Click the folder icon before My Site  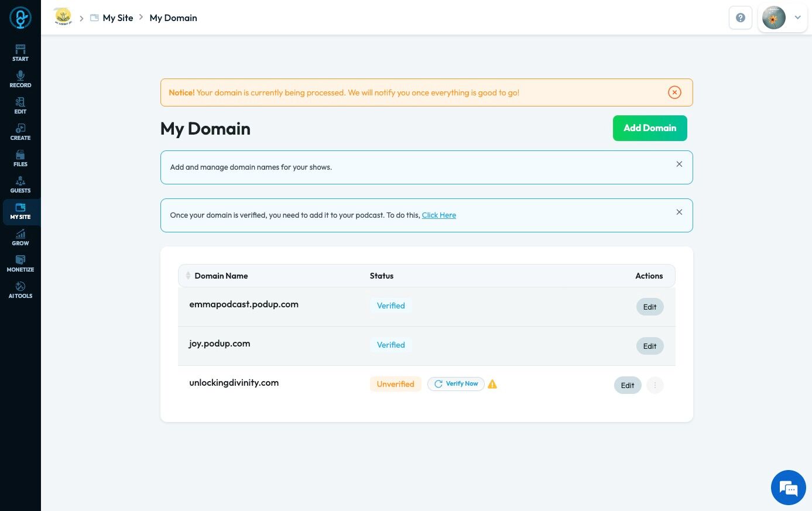[94, 18]
